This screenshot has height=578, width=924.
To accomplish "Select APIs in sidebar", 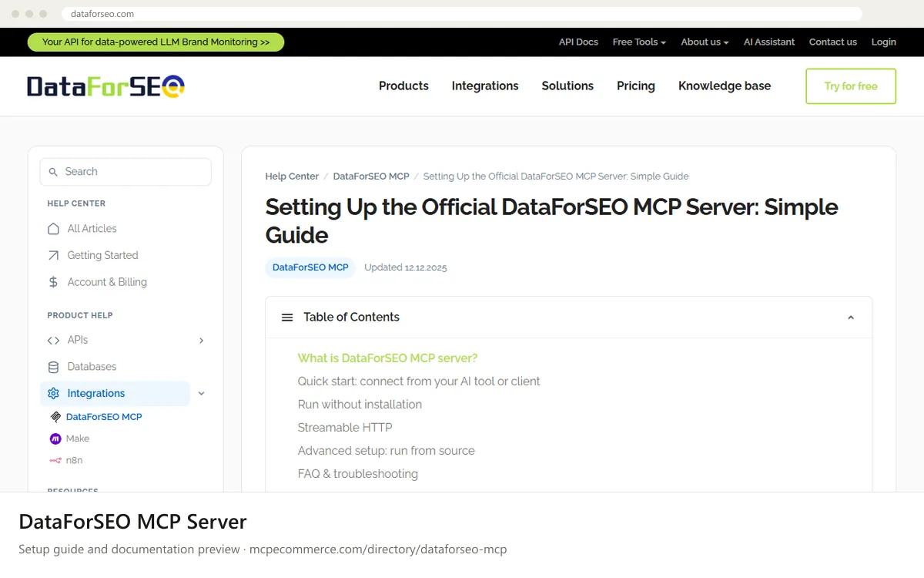I will (78, 340).
